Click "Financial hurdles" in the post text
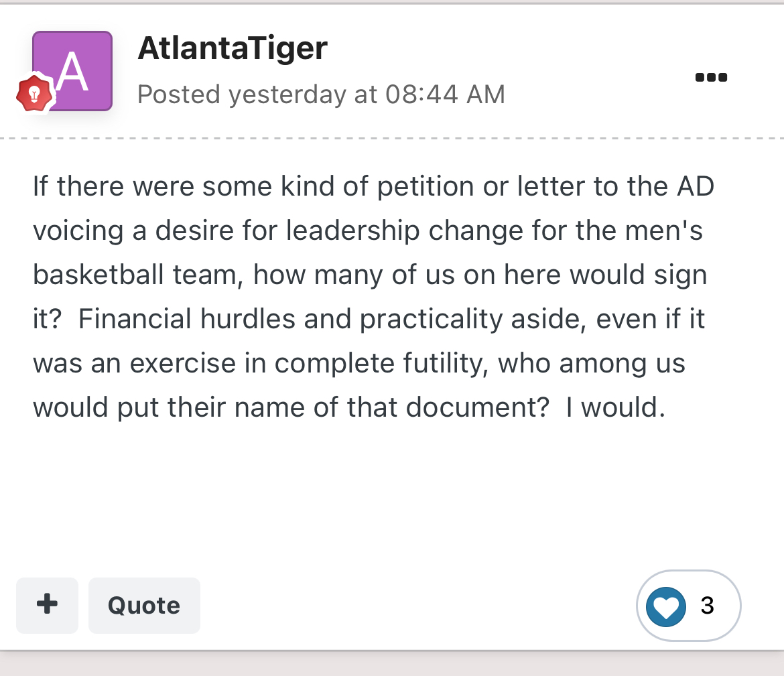This screenshot has height=676, width=784. click(186, 319)
